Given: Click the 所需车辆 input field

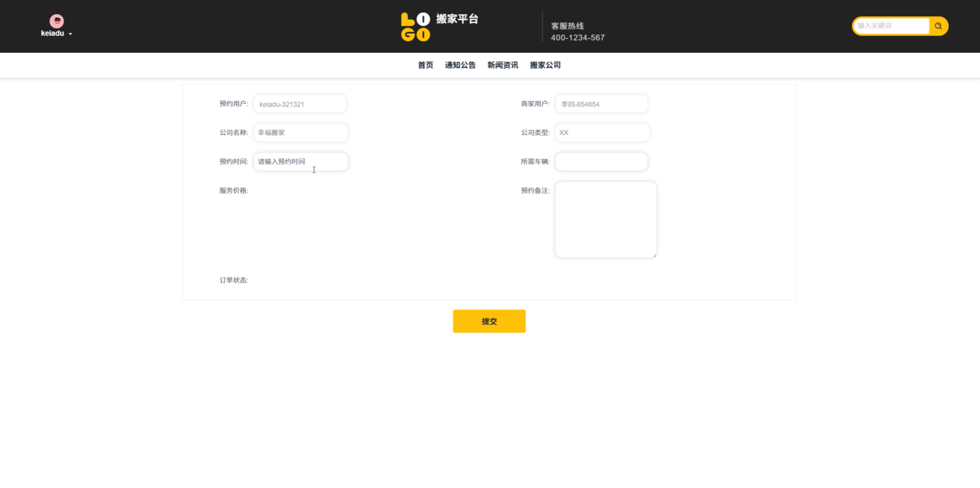Looking at the screenshot, I should [602, 162].
